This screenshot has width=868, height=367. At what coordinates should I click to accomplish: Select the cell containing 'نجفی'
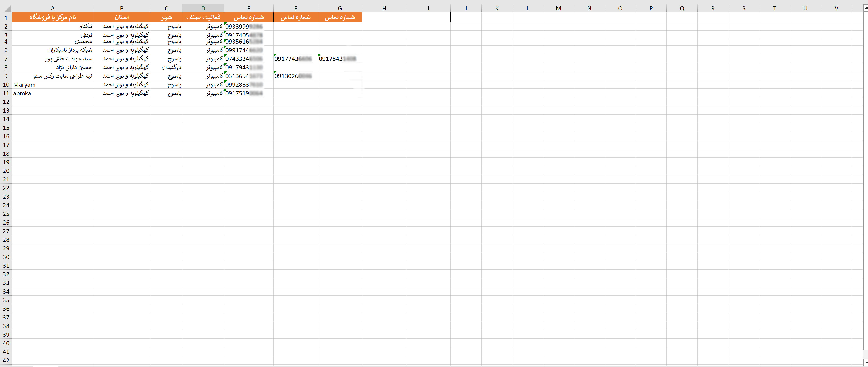coord(53,35)
